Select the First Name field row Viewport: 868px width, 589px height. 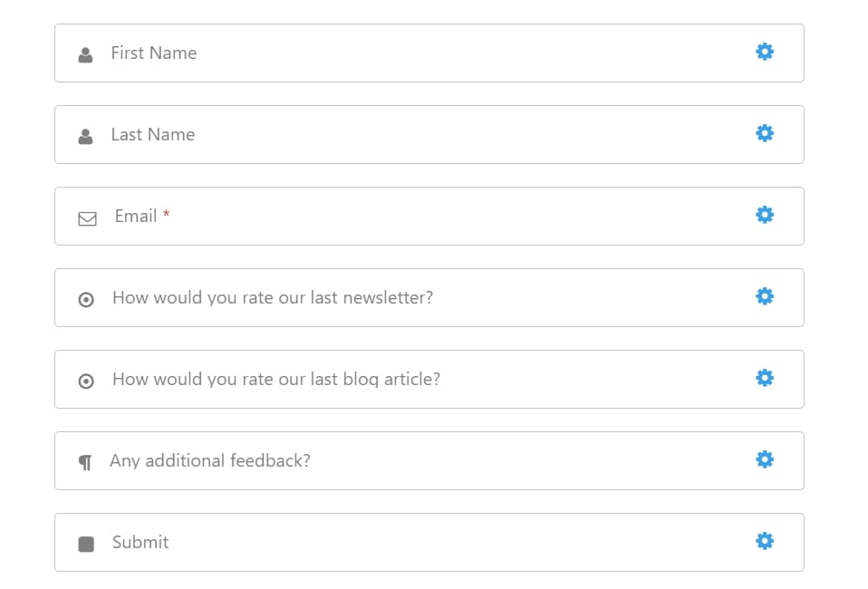tap(429, 53)
